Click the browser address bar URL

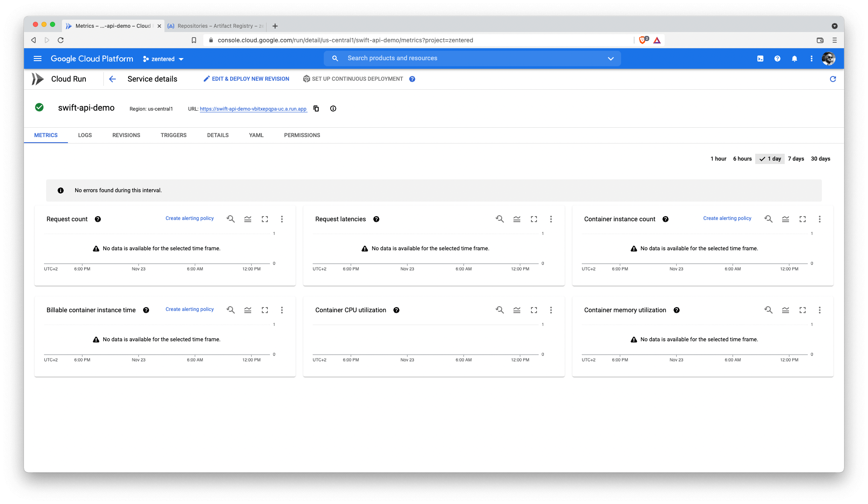click(345, 40)
